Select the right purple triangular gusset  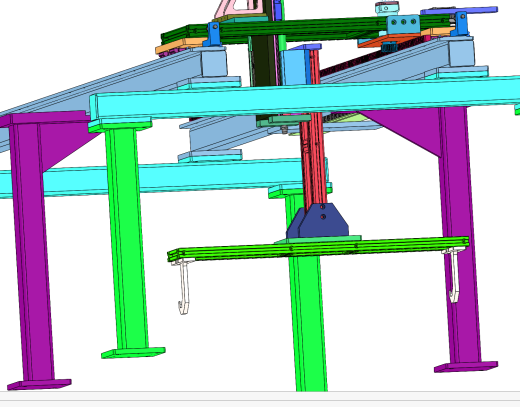[x=403, y=128]
